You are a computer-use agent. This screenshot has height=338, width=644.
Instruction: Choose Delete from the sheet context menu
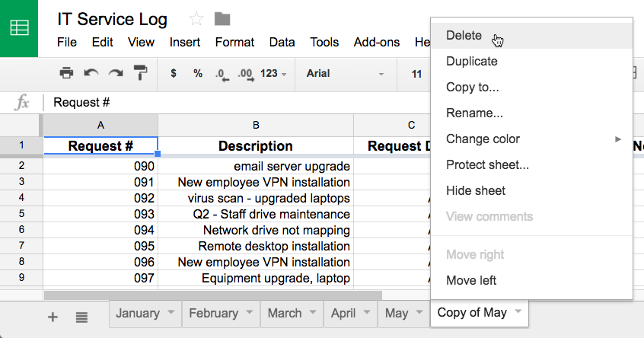(464, 36)
